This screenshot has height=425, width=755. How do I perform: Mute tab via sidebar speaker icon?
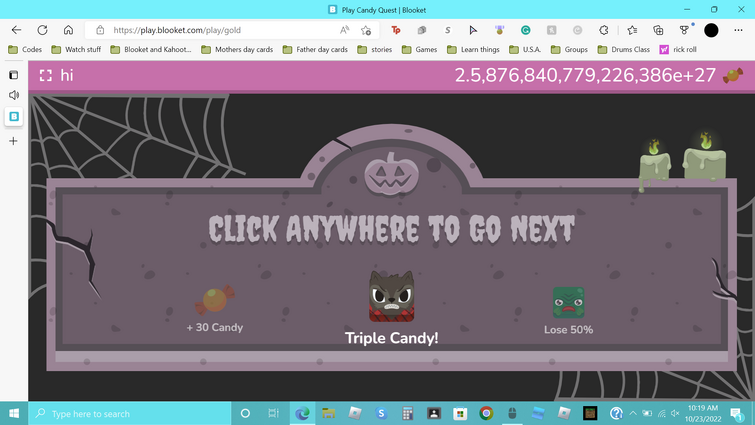(14, 95)
